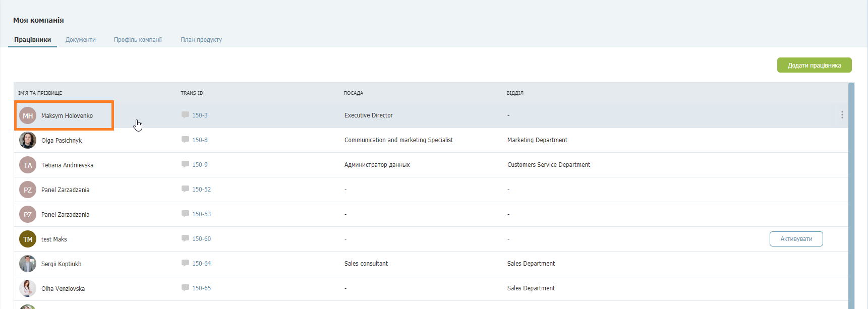
Task: Click the chat icon next to 150-9
Action: click(185, 164)
